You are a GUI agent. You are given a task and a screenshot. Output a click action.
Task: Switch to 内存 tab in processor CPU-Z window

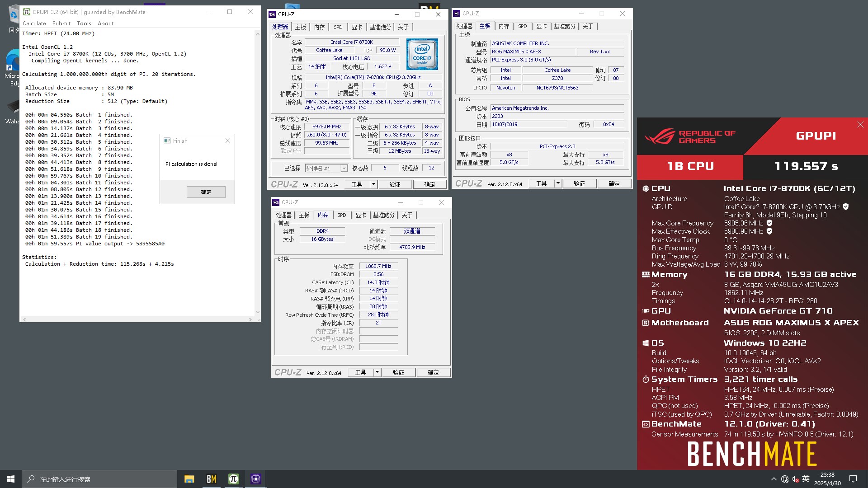click(x=320, y=27)
